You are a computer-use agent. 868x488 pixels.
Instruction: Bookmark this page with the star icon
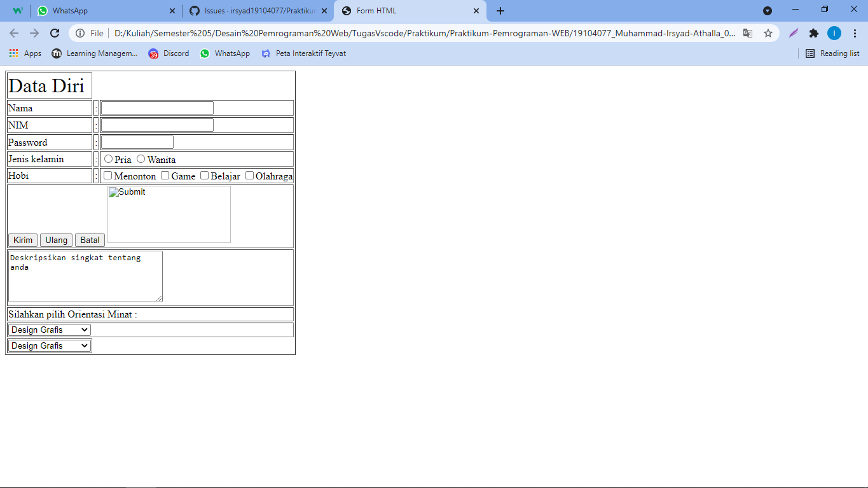[x=768, y=33]
